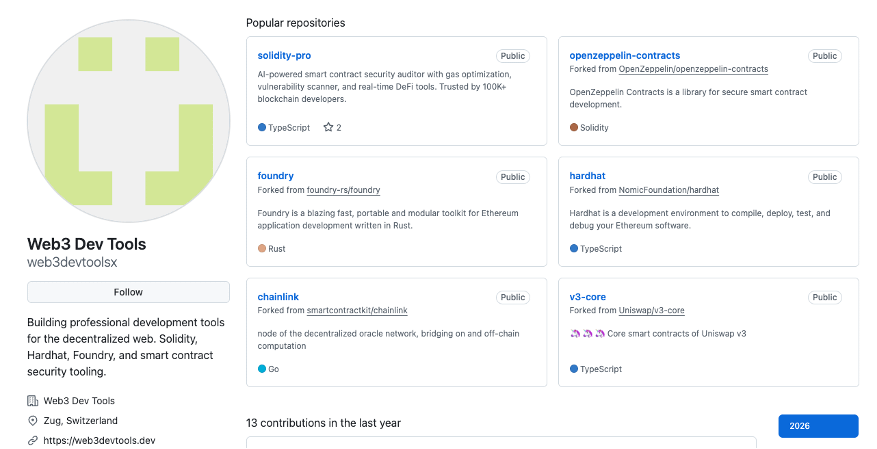Click the profile avatar image
Screen dimensions: 877x449
click(x=129, y=121)
